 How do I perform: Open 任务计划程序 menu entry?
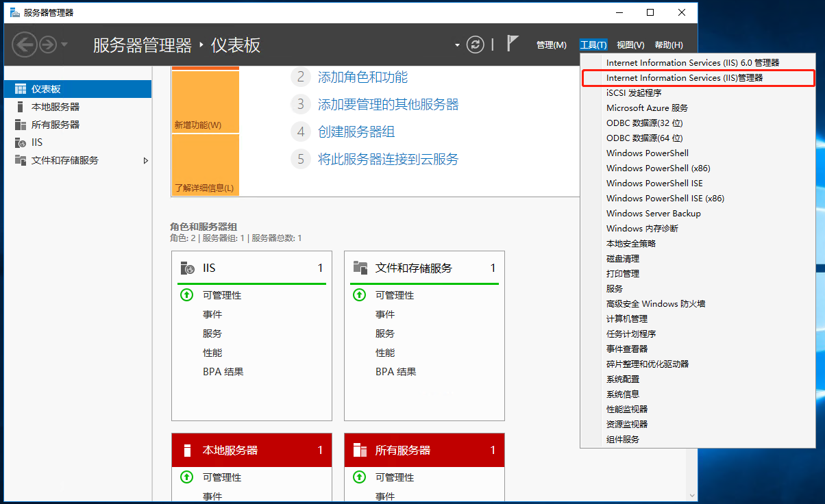click(x=698, y=333)
